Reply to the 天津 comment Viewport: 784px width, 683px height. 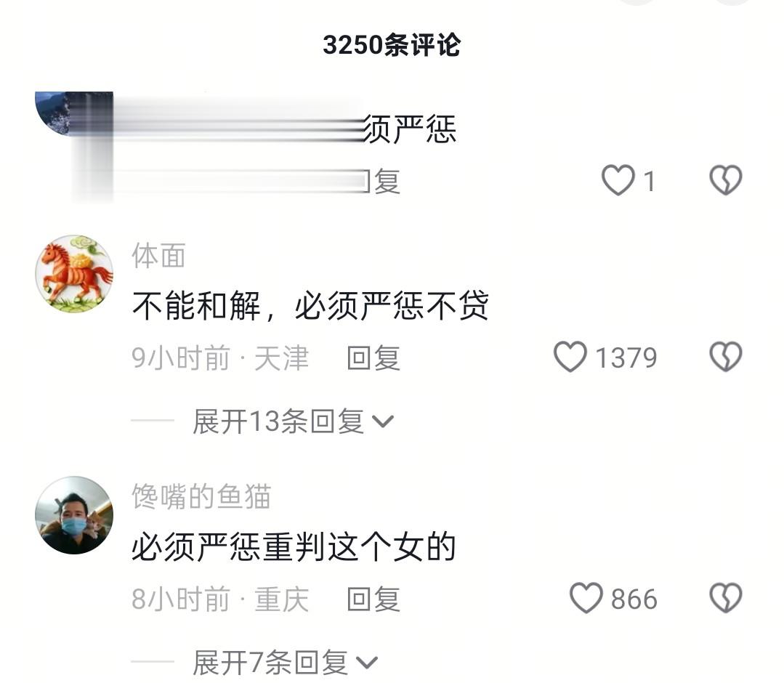click(374, 358)
